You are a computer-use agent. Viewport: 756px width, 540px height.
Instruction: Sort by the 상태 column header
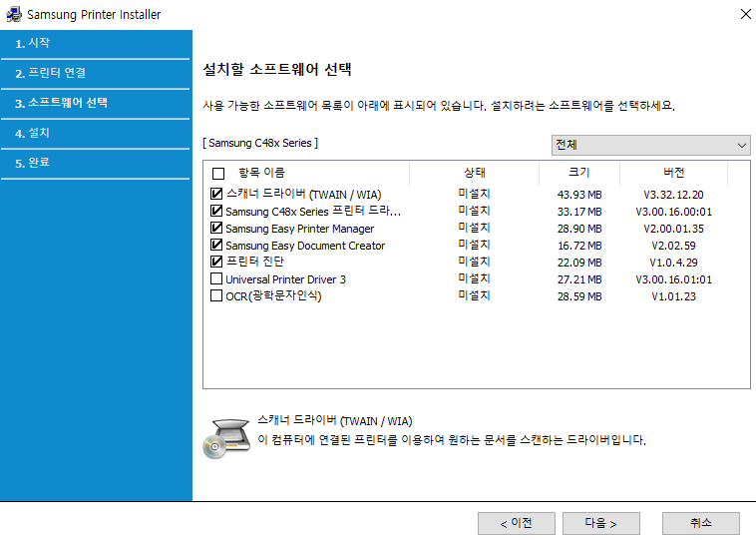(x=475, y=173)
